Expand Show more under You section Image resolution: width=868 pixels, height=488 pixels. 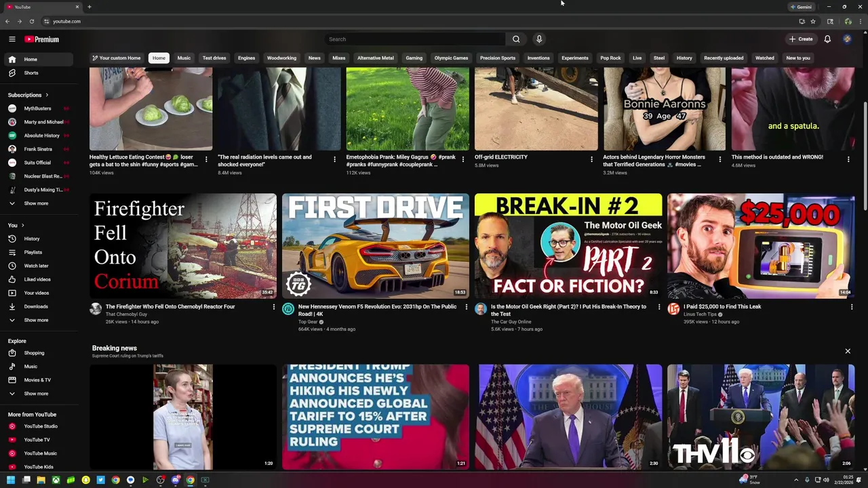[x=38, y=320]
